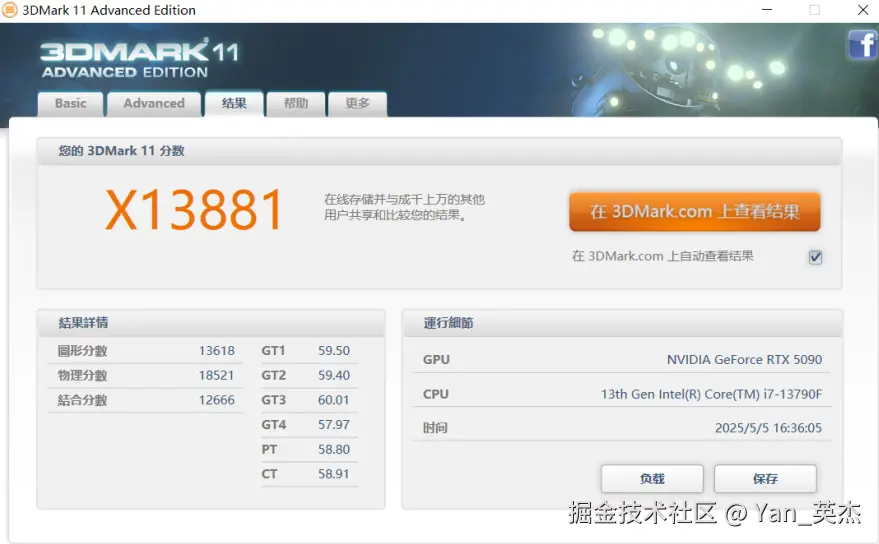Select the X13881 overall score

point(194,210)
